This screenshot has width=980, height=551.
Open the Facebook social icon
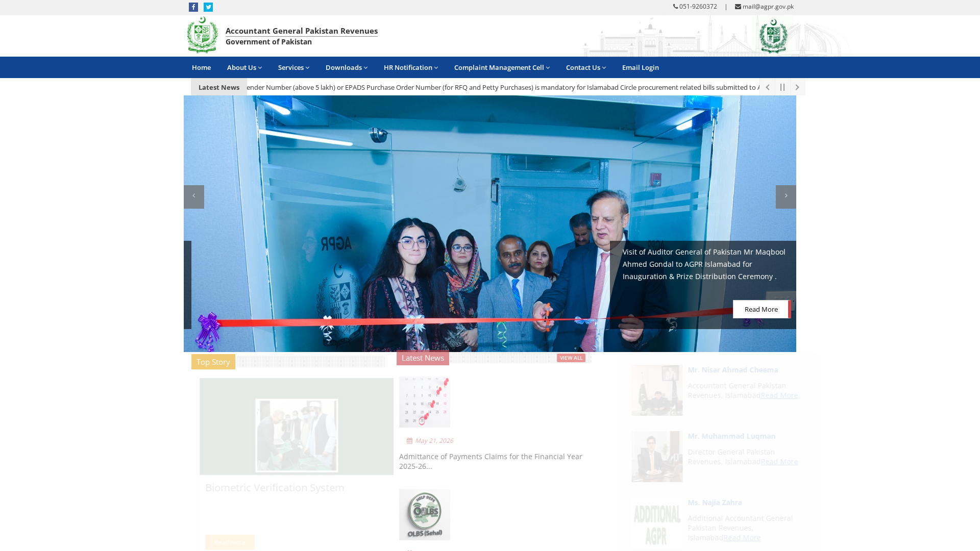[x=193, y=7]
